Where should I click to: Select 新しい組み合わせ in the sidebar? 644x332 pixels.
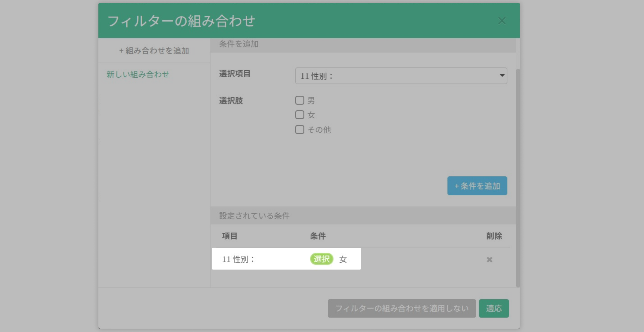point(138,74)
